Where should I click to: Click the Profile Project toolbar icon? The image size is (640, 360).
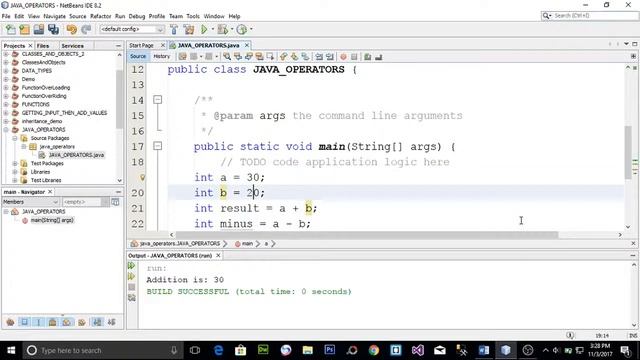point(242,29)
